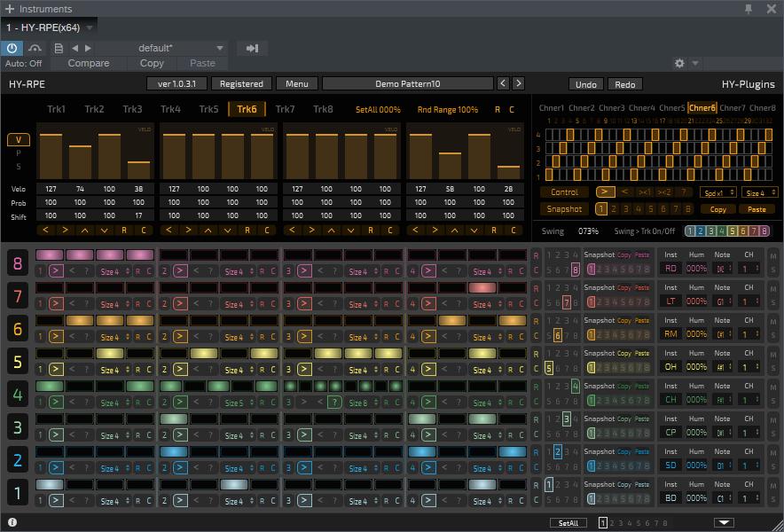Change track 8 block 1 Size 4 selector
This screenshot has height=532, width=784.
(114, 271)
